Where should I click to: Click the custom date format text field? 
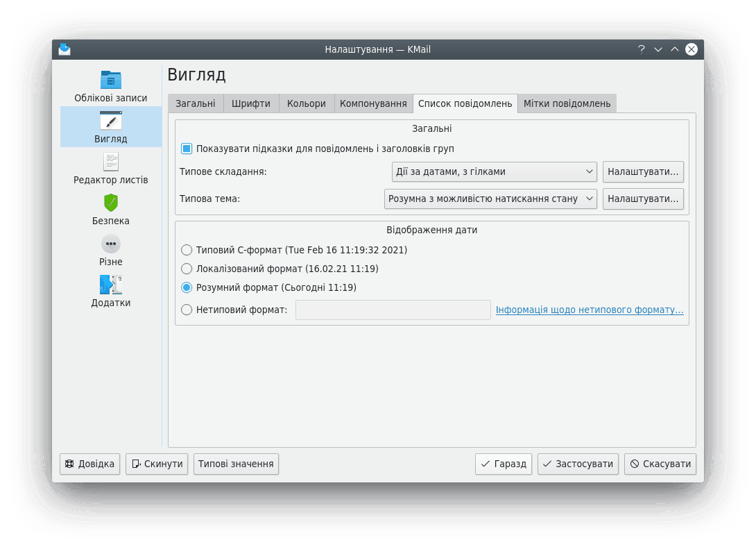[393, 310]
